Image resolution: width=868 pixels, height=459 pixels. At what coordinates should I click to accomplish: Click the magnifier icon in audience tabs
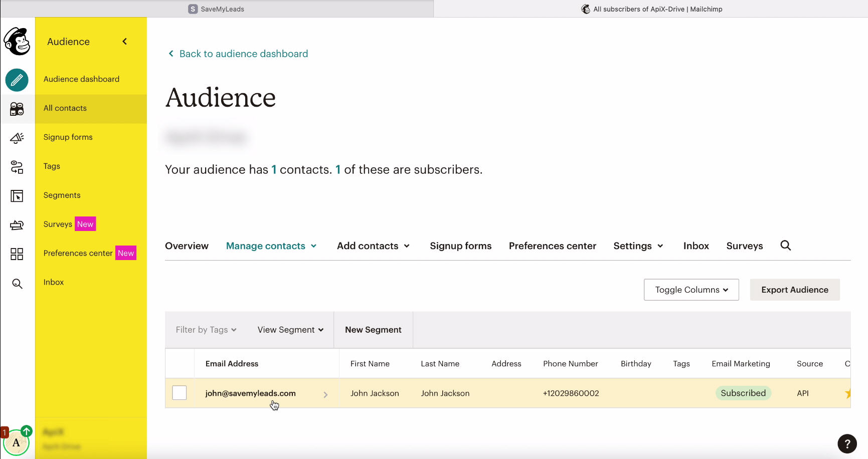coord(786,246)
